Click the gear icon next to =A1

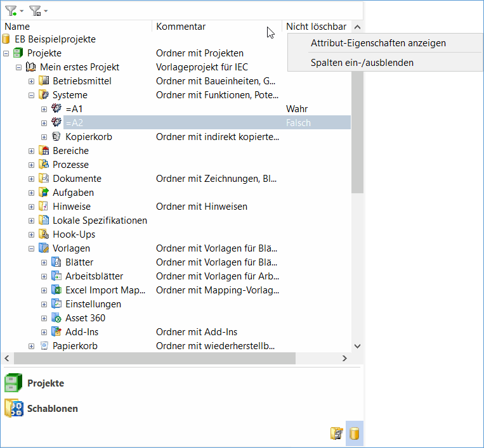click(x=56, y=109)
